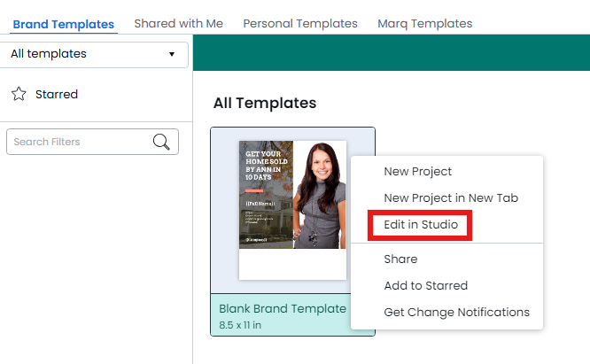The height and width of the screenshot is (364, 590).
Task: Choose New Project from the context menu
Action: coord(417,172)
